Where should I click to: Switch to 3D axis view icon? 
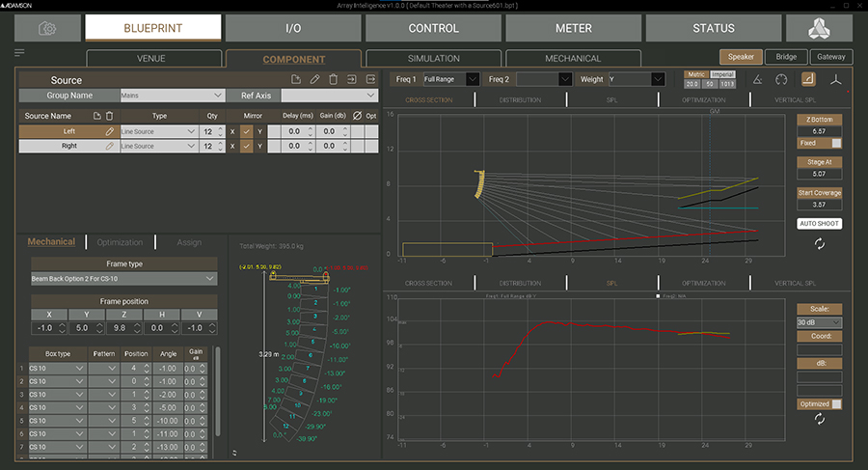[835, 80]
